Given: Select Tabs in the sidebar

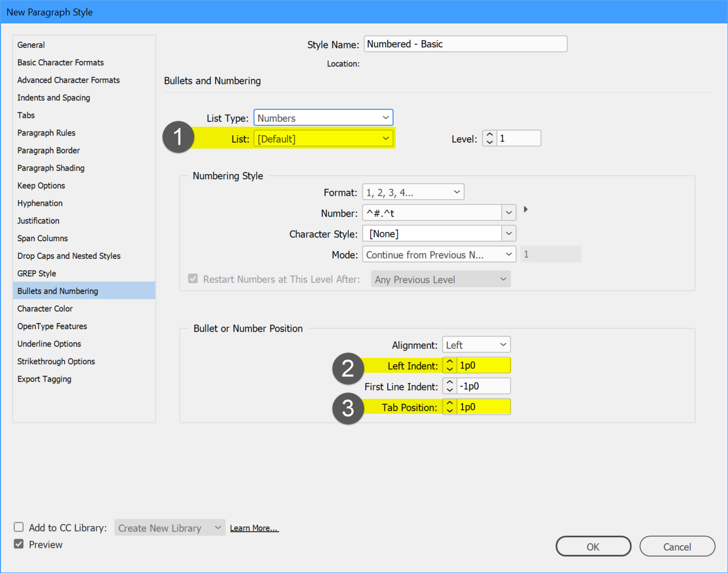Looking at the screenshot, I should tap(26, 115).
